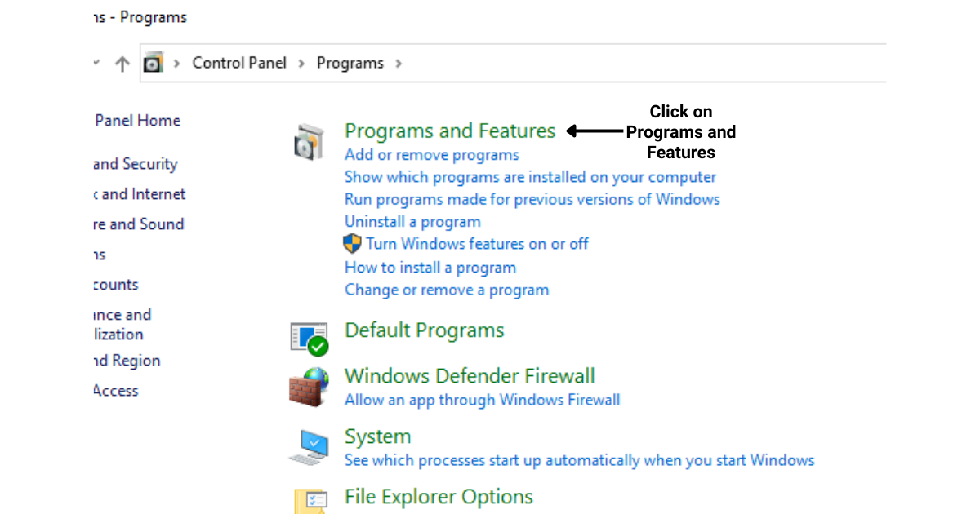
Task: Open the Programs and Features heading link
Action: pos(450,131)
